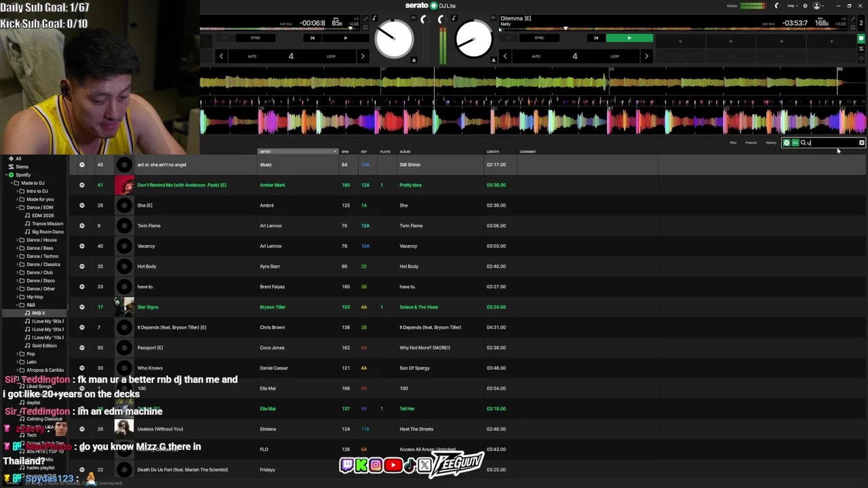
Task: Click Spotify icon on Vacancy row
Action: click(x=81, y=246)
